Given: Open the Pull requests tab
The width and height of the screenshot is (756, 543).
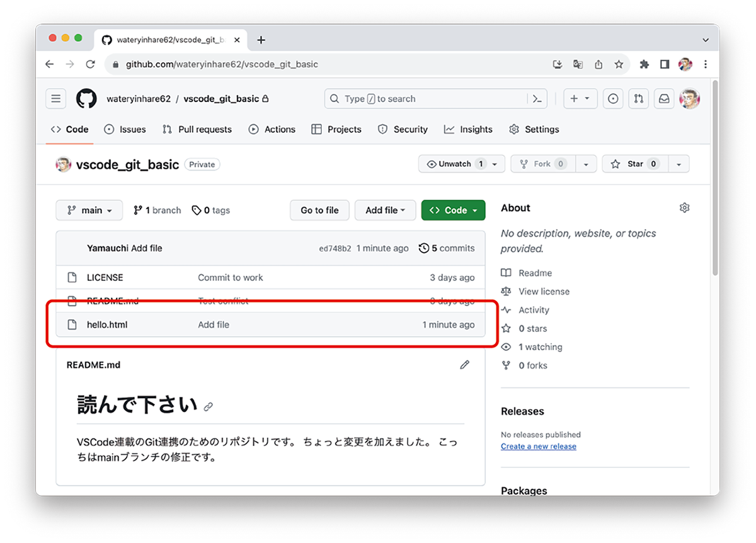Looking at the screenshot, I should (x=197, y=129).
